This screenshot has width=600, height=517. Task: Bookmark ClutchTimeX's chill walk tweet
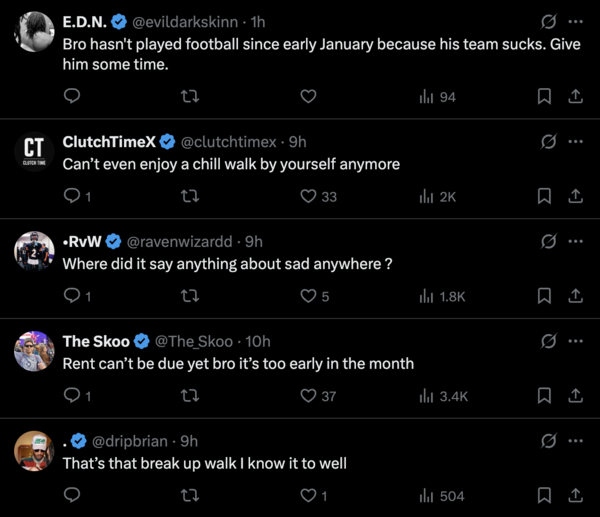[544, 196]
